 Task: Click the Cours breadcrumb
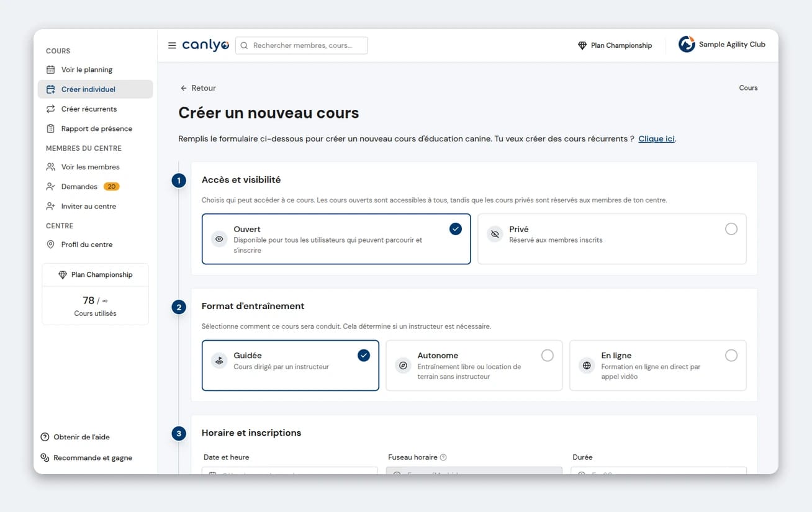click(x=748, y=88)
